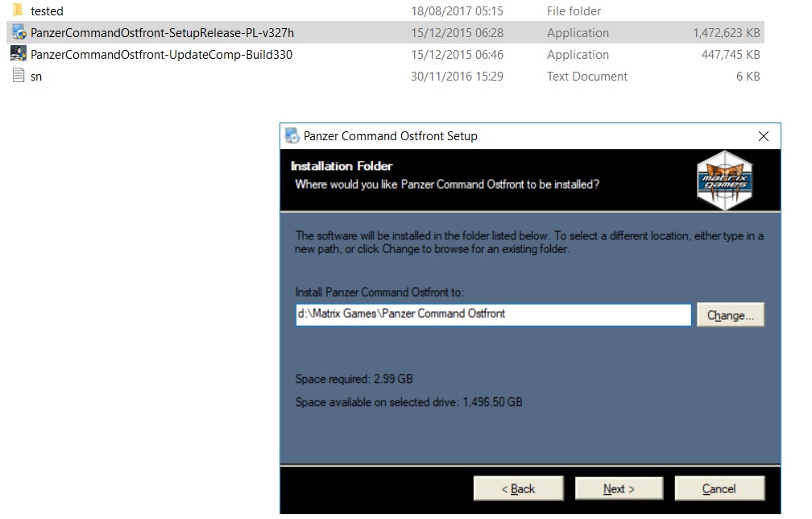Select the tested folder icon

(x=18, y=10)
